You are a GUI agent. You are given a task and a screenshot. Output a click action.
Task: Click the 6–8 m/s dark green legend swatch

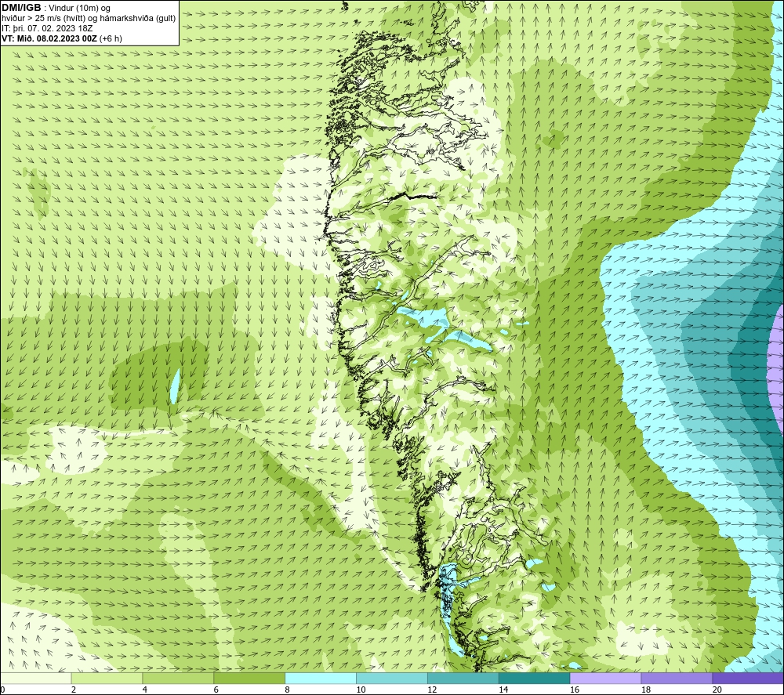point(249,679)
